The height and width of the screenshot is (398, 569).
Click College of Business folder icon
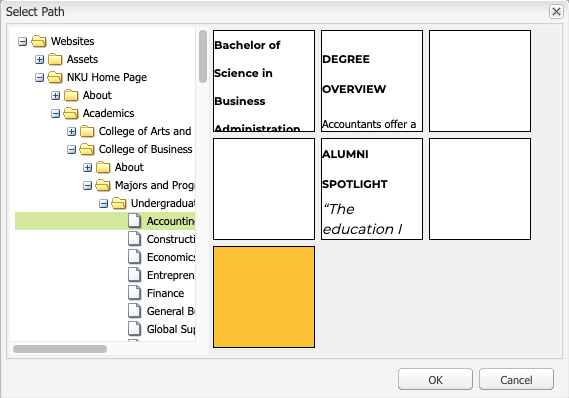[87, 149]
